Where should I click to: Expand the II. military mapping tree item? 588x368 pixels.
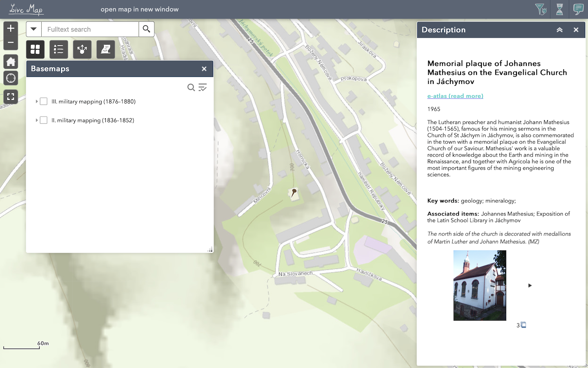[37, 120]
